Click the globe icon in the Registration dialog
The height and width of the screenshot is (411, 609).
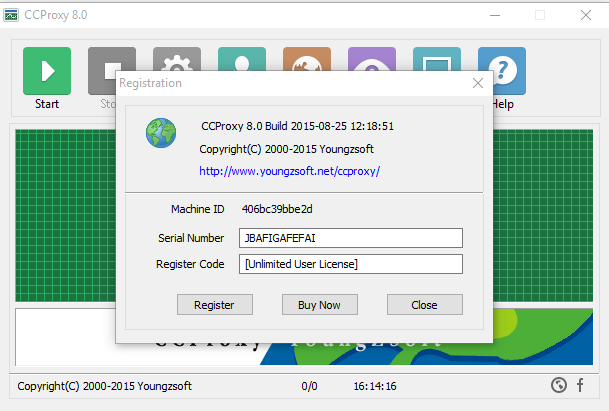(x=161, y=133)
